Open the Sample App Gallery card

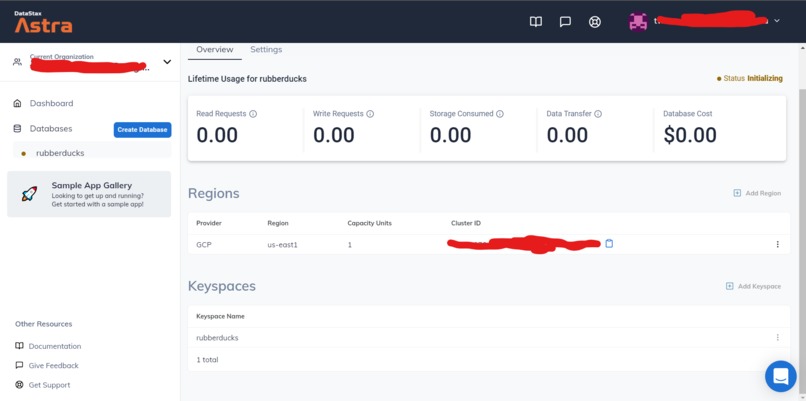pyautogui.click(x=89, y=194)
